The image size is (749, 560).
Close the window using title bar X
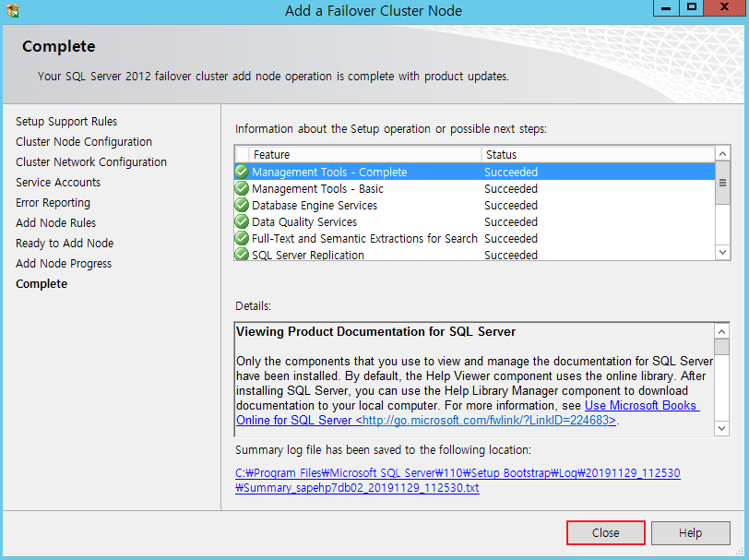(724, 7)
